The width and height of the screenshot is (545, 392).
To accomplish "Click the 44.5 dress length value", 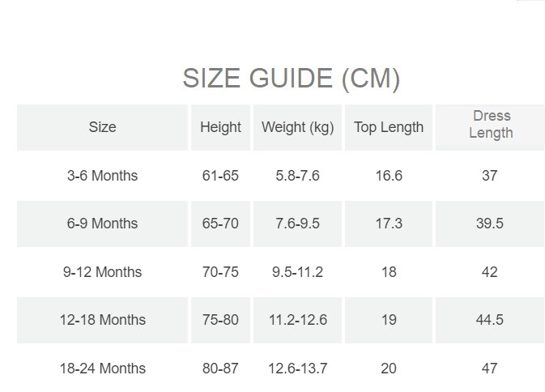I will 489,320.
